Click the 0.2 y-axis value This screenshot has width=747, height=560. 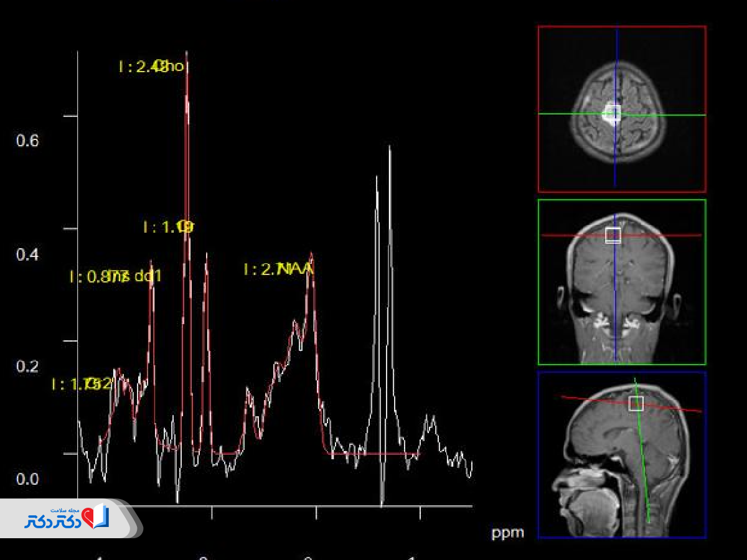pos(27,366)
